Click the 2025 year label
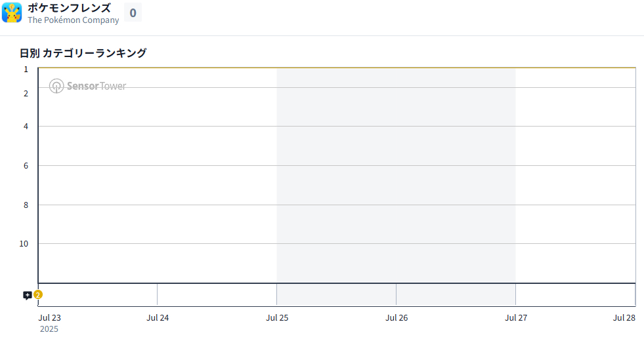 [49, 329]
